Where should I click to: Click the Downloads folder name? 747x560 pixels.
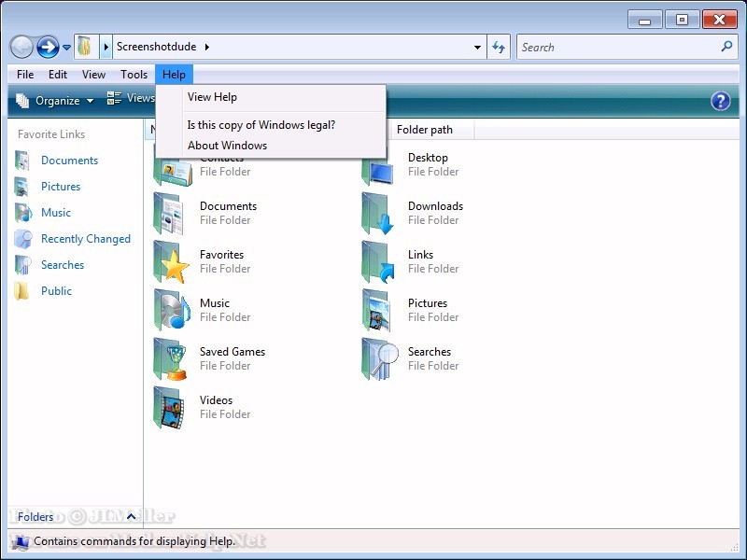tap(435, 206)
